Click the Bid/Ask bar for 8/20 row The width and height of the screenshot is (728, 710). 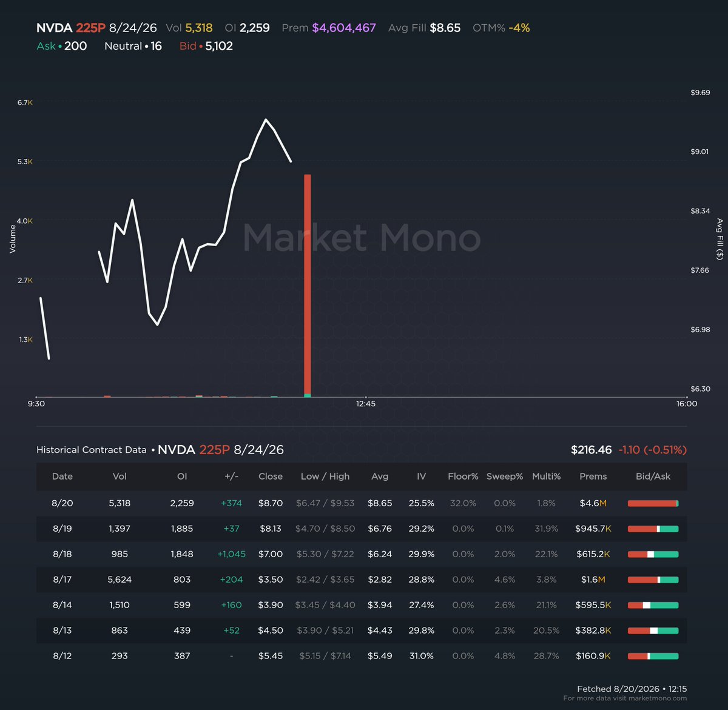pos(653,503)
